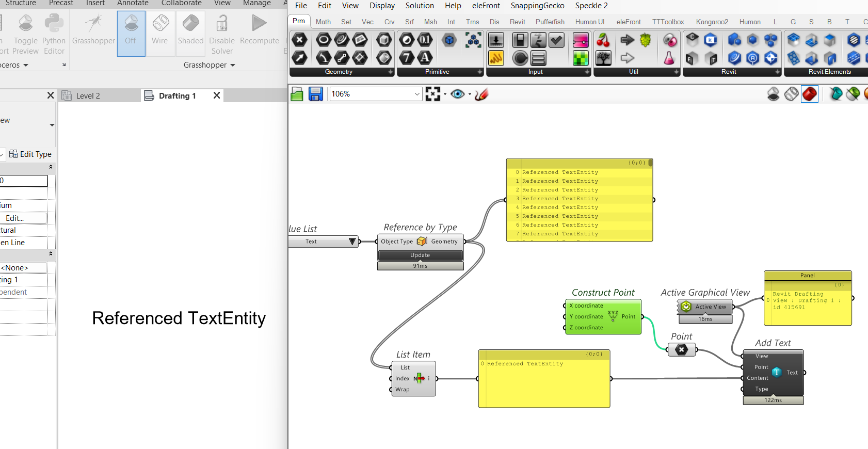Open the Display menu in Grasshopper
Viewport: 868px width, 449px height.
pyautogui.click(x=382, y=6)
